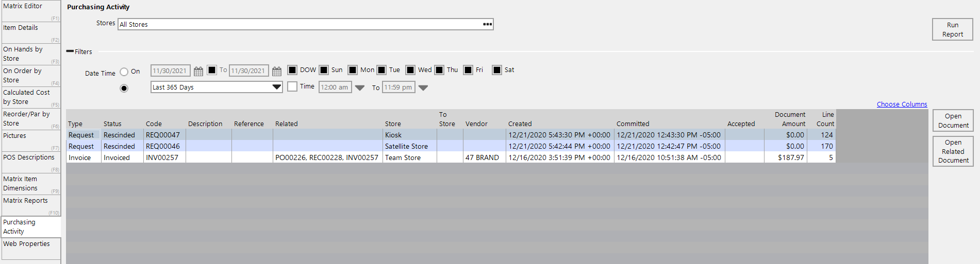Click the related PO00226, REC00228, INV00257 cell

point(327,157)
